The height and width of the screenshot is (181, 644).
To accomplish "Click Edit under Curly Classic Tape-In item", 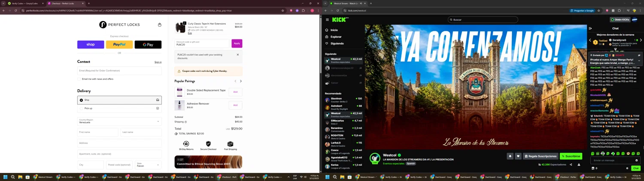I will [190, 33].
